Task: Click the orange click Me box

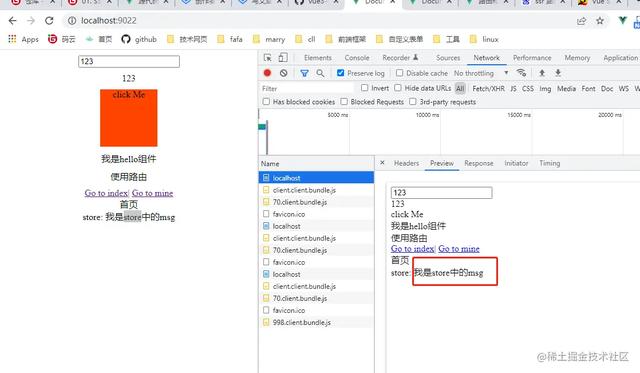Action: (x=129, y=118)
